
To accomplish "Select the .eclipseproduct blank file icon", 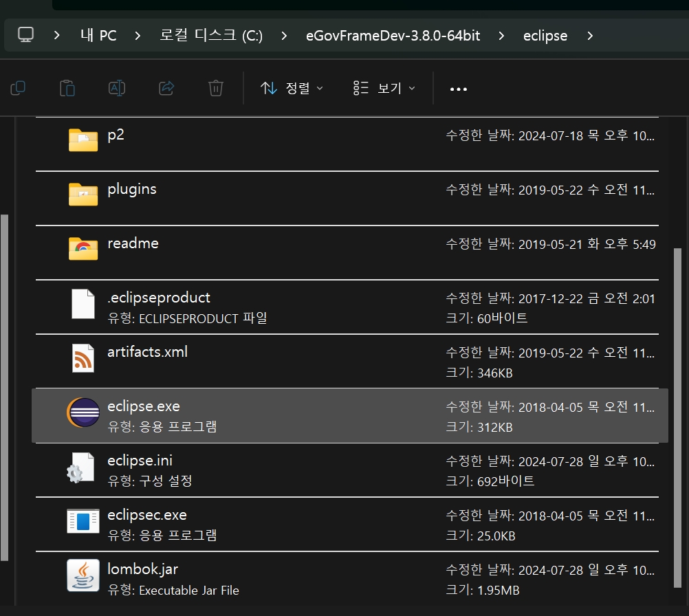I will [83, 304].
